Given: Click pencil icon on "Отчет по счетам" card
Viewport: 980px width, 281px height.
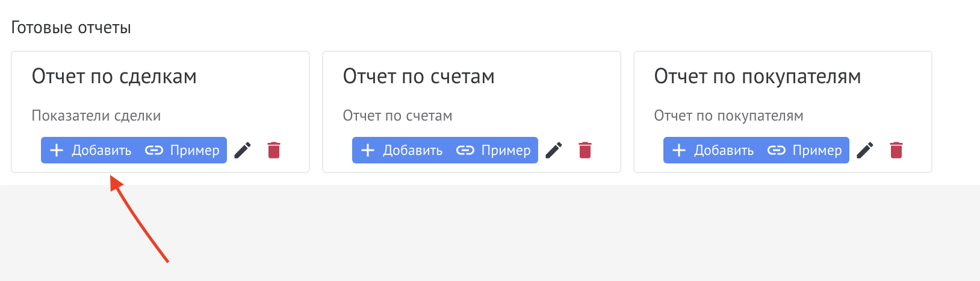Looking at the screenshot, I should [x=554, y=150].
